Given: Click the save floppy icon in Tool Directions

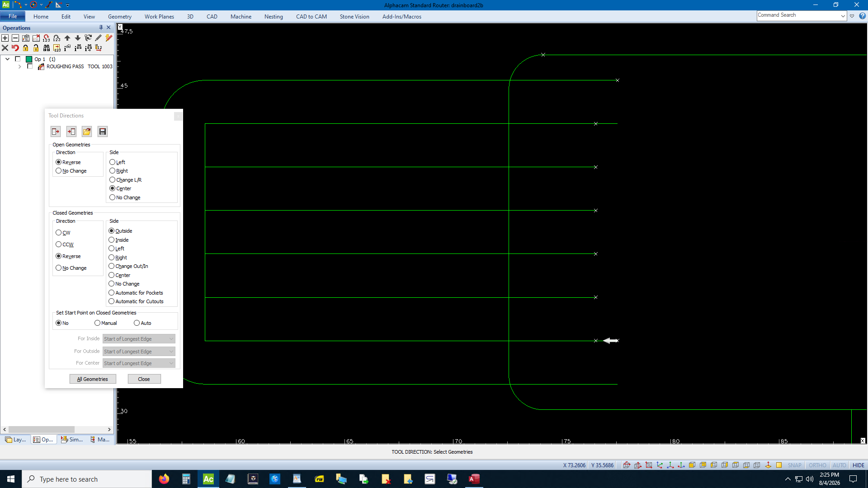Looking at the screenshot, I should (x=103, y=131).
